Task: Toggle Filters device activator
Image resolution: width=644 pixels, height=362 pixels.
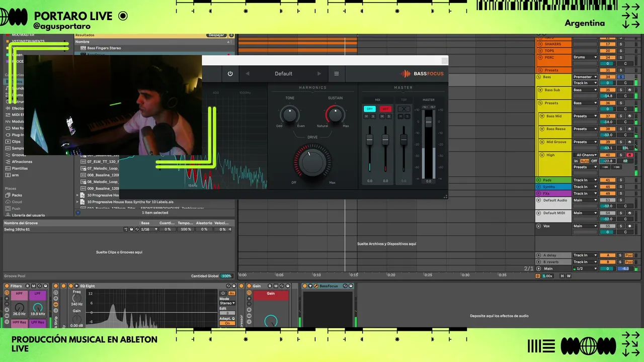Action: point(7,286)
